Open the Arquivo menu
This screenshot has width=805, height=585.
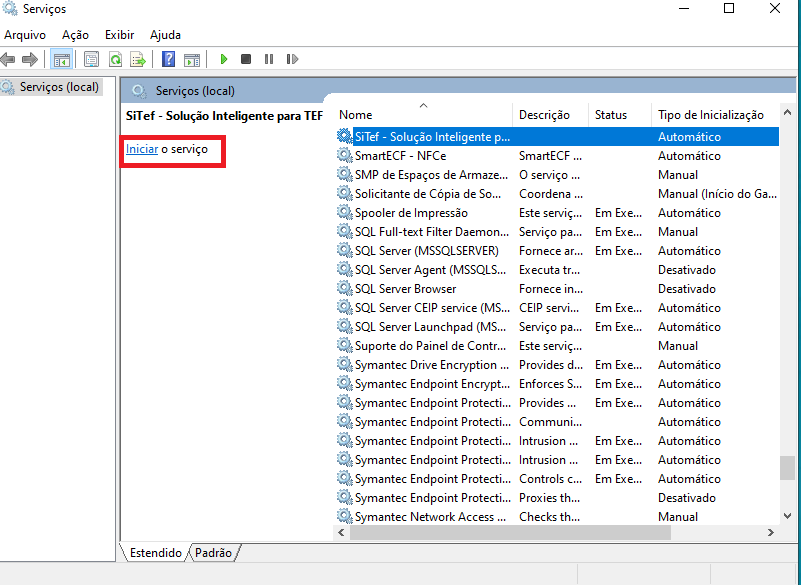tap(25, 35)
